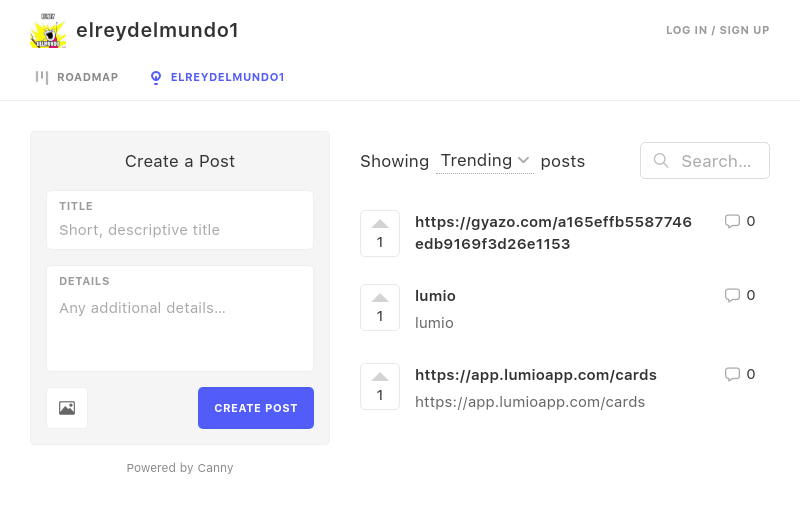
Task: Click the search magnifier icon
Action: pyautogui.click(x=661, y=160)
